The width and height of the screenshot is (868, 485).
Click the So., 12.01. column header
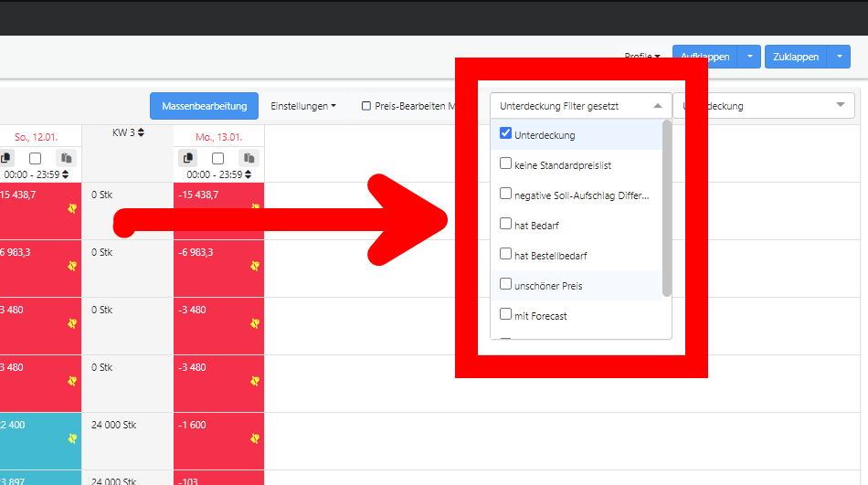(36, 137)
